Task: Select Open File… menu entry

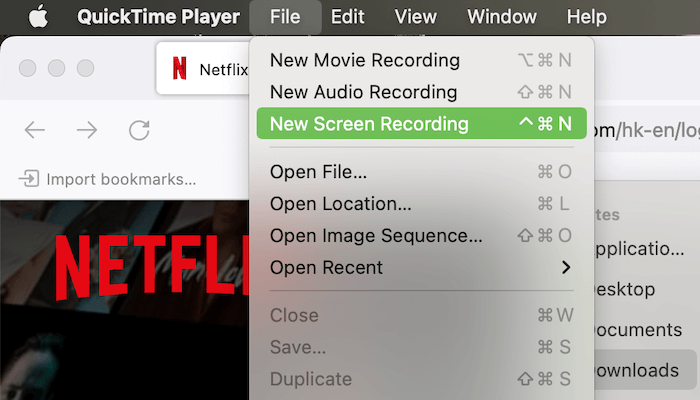Action: [x=318, y=172]
